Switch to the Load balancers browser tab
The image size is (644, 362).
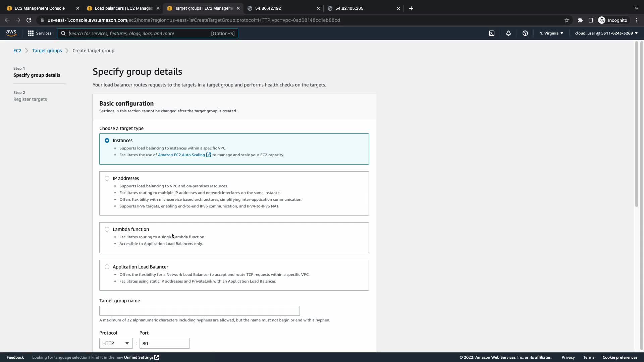[122, 8]
